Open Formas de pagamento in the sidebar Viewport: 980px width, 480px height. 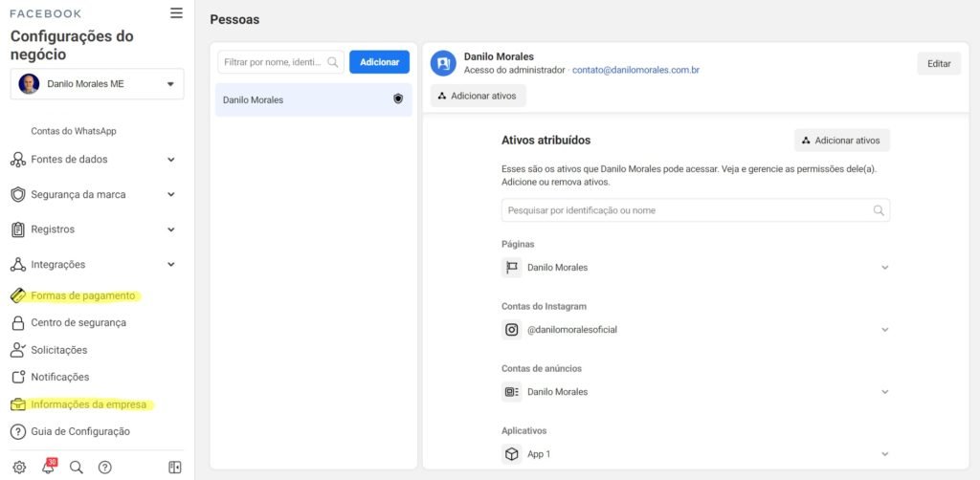pyautogui.click(x=82, y=295)
